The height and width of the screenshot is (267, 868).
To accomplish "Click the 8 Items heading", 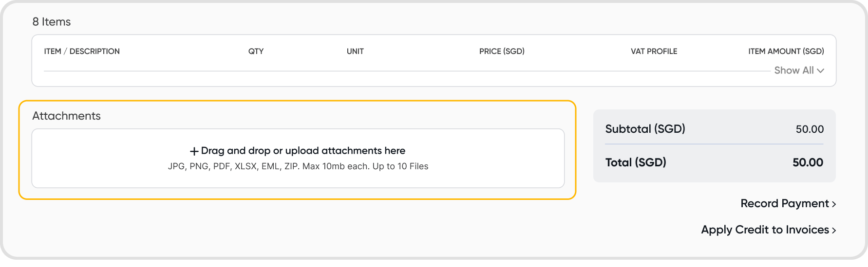I will point(52,22).
